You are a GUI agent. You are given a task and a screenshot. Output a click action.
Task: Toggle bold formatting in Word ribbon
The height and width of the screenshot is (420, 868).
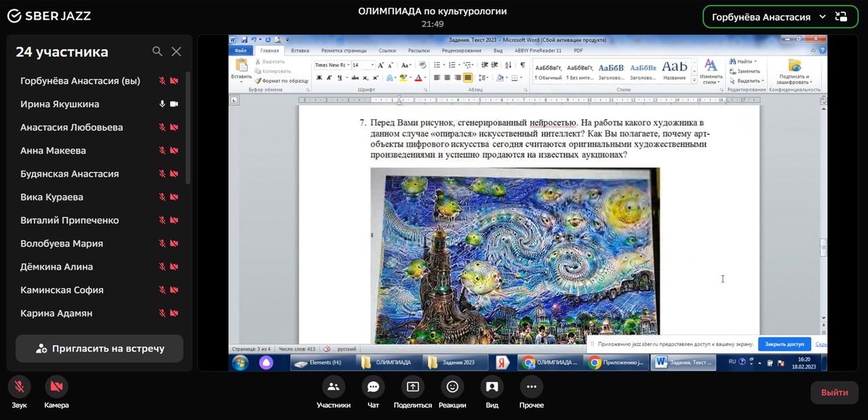point(319,78)
